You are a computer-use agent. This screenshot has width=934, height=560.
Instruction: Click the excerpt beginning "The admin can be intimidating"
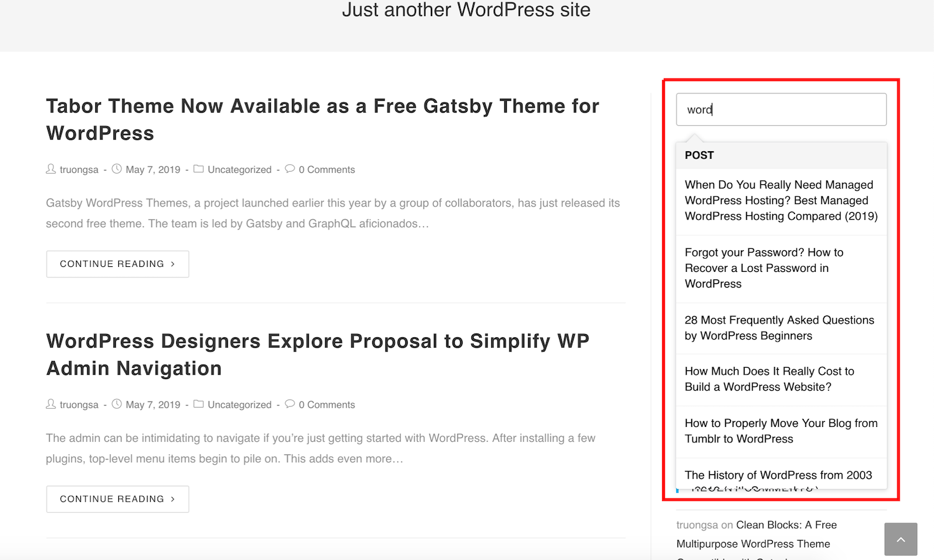tap(321, 449)
